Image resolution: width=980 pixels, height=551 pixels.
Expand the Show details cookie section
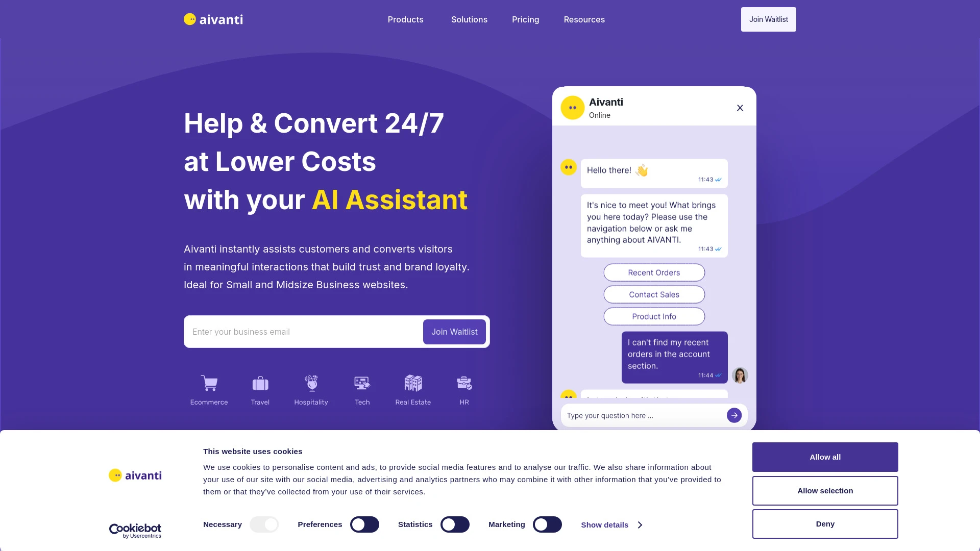pyautogui.click(x=611, y=525)
